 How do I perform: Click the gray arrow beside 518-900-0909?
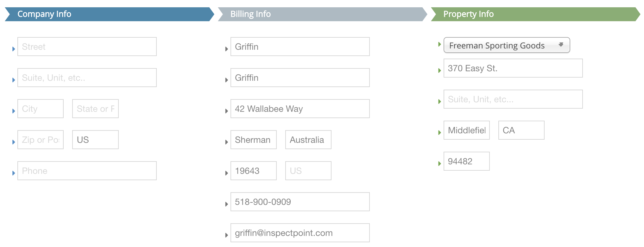[227, 204]
